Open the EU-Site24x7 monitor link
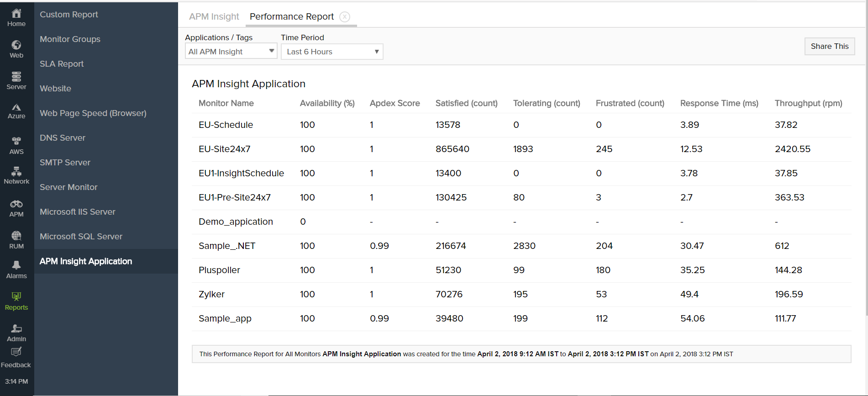Screen dimensions: 868x396 (x=224, y=149)
